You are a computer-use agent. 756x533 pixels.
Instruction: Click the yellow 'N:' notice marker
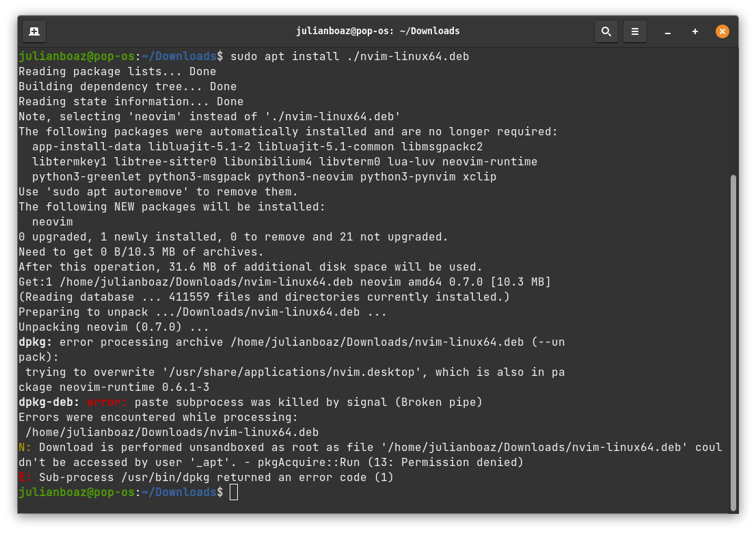25,447
